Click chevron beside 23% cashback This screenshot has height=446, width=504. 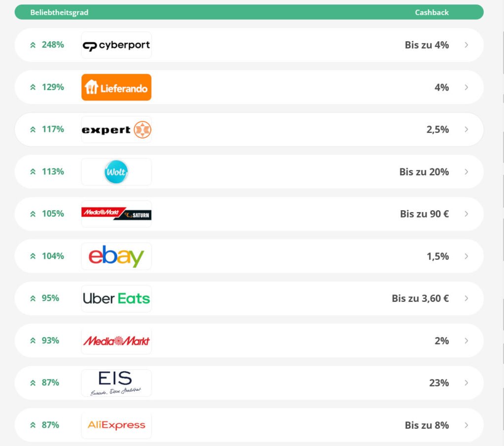pos(466,383)
